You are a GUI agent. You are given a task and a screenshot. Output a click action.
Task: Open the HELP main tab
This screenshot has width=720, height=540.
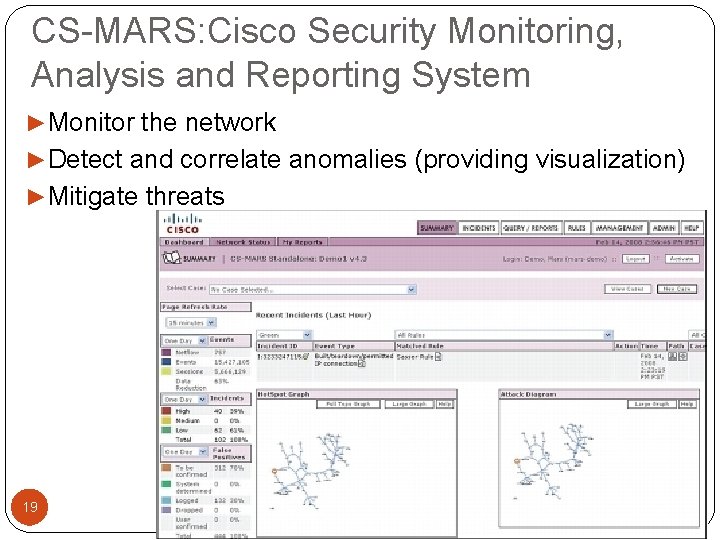692,228
